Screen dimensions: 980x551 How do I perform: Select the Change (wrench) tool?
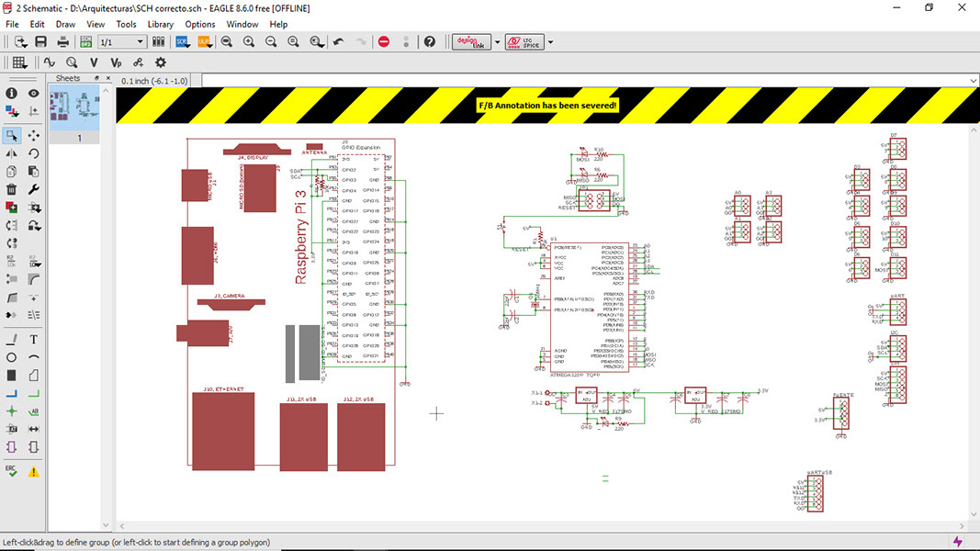tap(34, 189)
